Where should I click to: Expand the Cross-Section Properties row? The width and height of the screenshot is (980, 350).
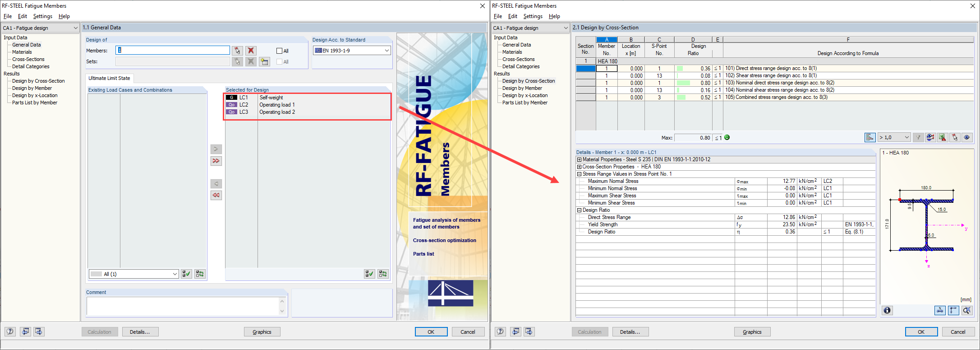coord(580,167)
